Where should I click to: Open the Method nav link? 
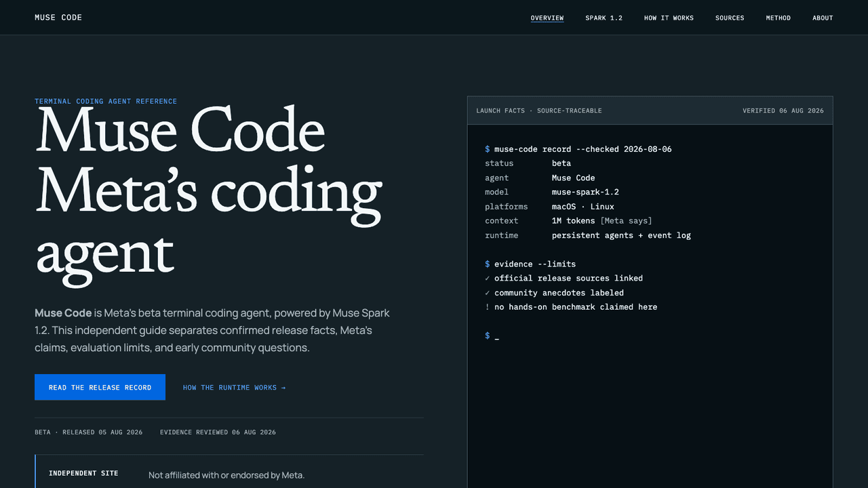point(778,18)
